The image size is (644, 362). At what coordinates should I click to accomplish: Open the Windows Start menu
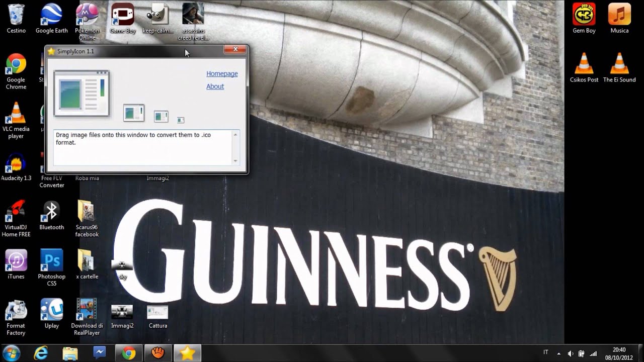coord(11,353)
